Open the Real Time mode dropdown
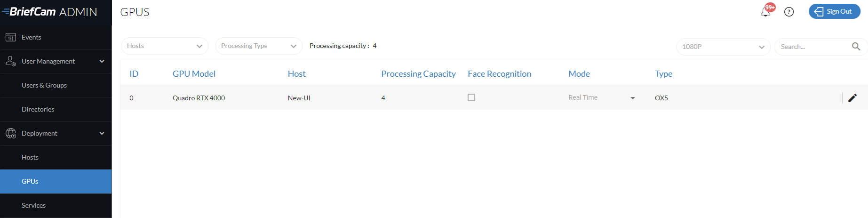The height and width of the screenshot is (218, 868). click(602, 97)
